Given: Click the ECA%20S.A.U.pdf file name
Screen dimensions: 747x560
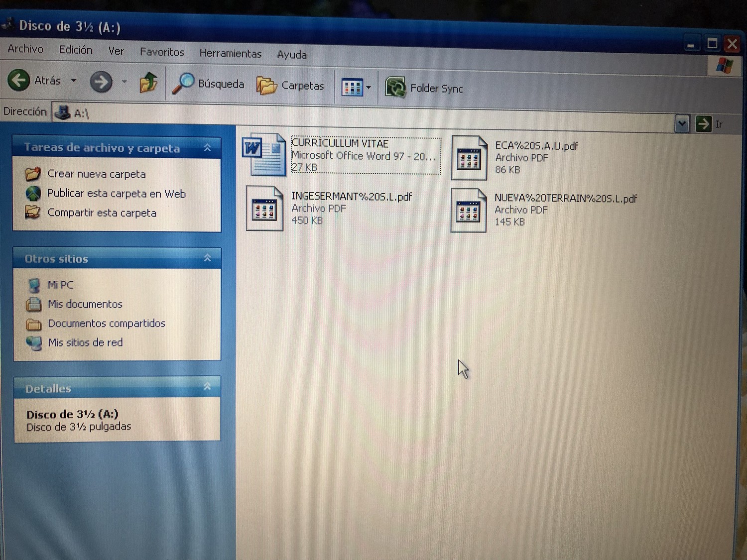Looking at the screenshot, I should point(536,146).
